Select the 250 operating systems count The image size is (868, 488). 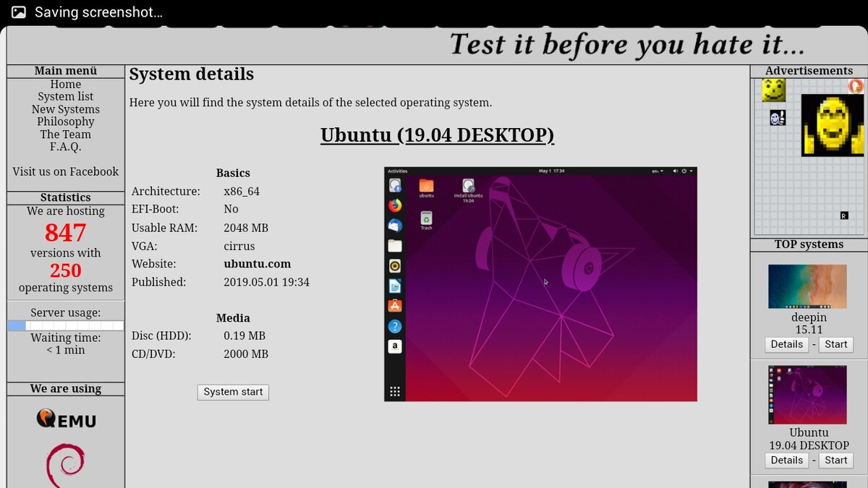(66, 270)
